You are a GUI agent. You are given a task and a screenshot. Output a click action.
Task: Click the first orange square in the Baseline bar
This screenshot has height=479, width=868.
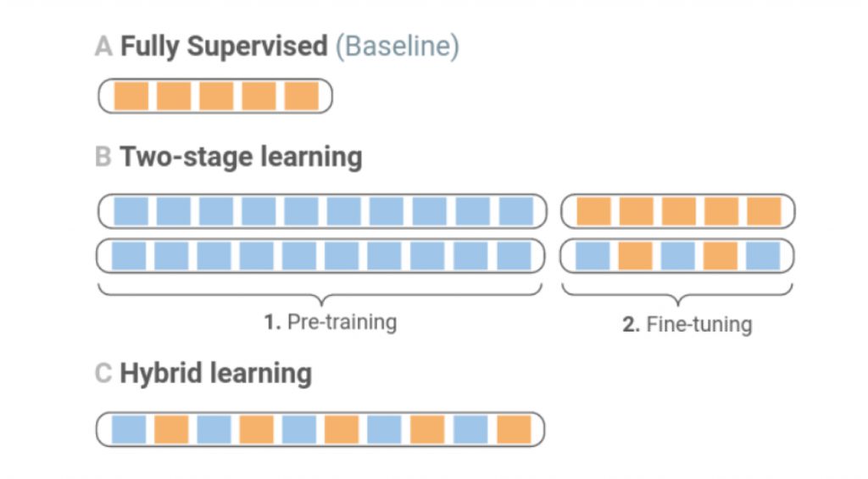point(131,96)
